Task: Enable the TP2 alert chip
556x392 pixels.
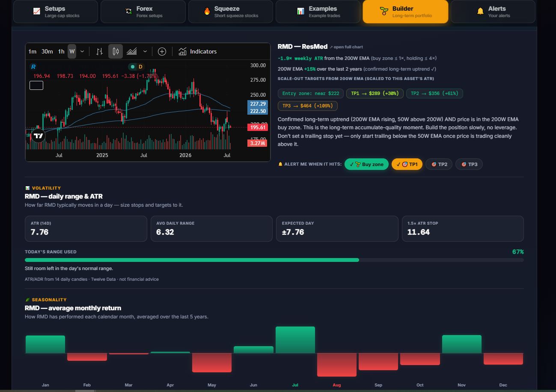Action: [x=439, y=164]
